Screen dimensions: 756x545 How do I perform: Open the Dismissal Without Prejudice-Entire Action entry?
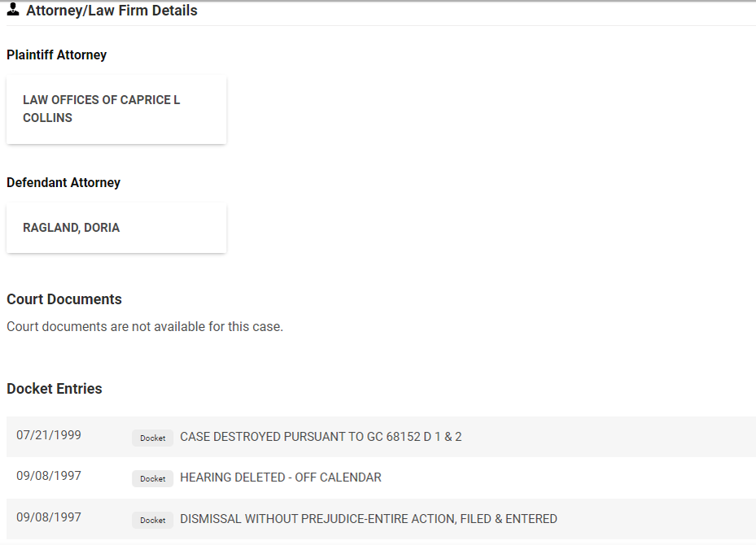click(x=368, y=519)
